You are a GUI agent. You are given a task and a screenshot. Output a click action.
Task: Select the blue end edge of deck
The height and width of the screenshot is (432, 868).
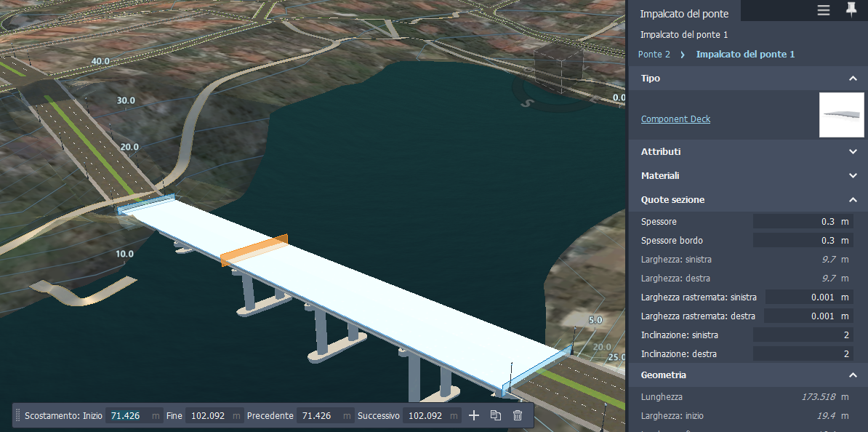537,370
